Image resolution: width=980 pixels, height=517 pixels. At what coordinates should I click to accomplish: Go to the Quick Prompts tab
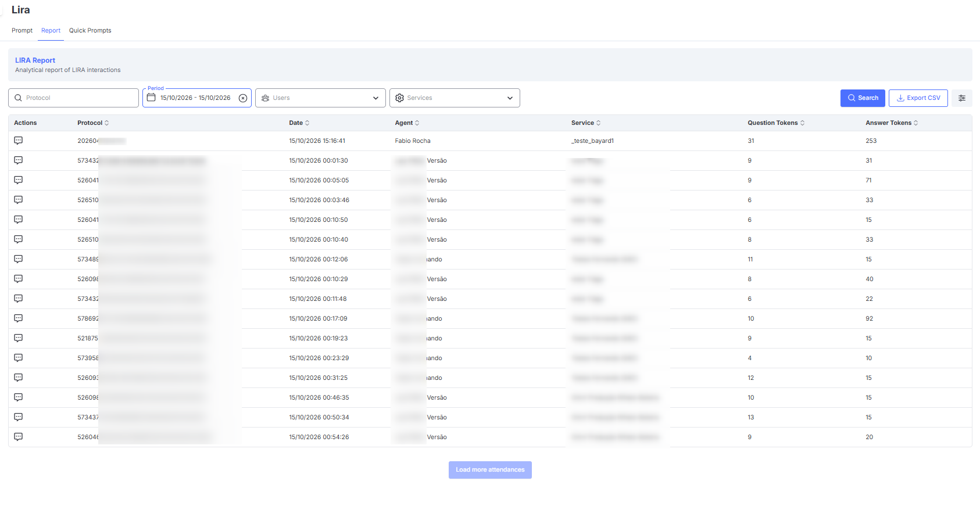90,30
